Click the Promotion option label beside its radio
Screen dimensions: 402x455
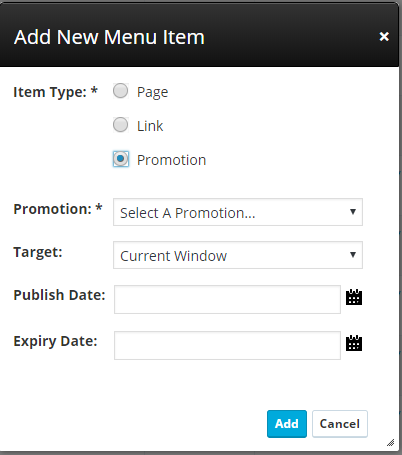pyautogui.click(x=171, y=160)
